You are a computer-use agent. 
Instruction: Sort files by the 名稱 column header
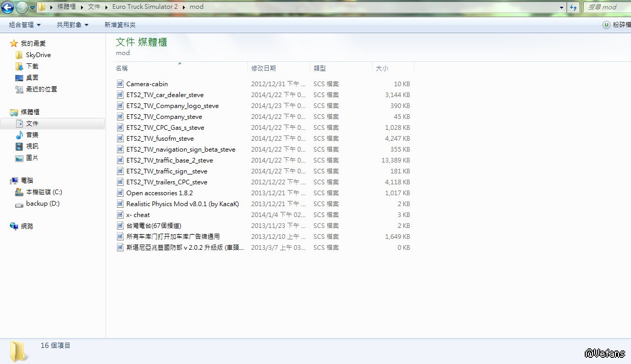click(122, 69)
